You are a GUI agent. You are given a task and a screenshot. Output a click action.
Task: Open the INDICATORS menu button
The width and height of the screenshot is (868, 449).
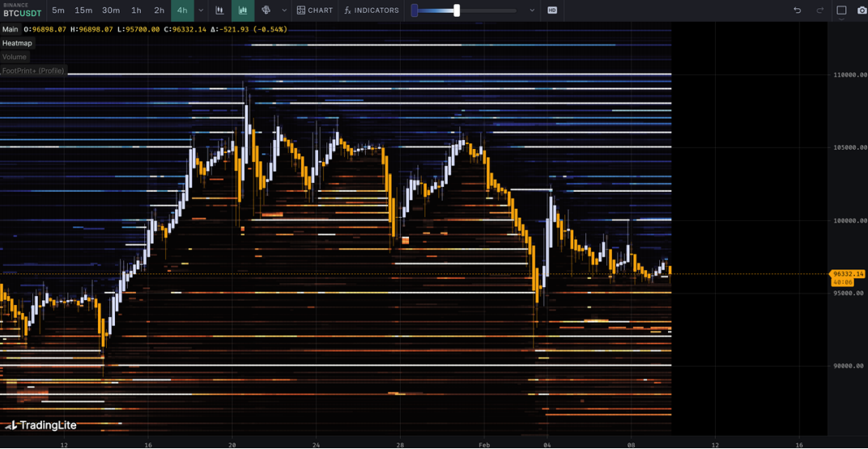[x=371, y=11]
